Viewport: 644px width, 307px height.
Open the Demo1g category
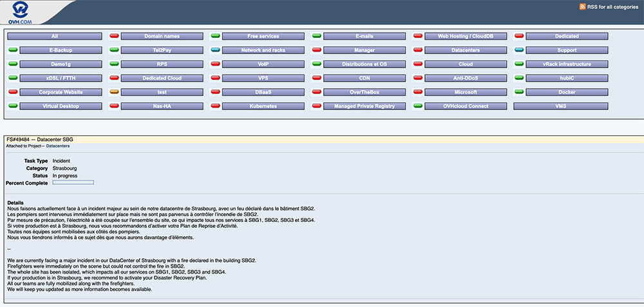[61, 64]
